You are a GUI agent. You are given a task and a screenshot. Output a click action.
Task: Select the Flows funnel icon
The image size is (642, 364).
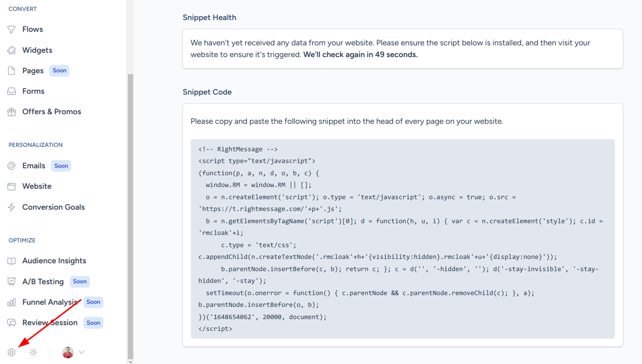(11, 29)
